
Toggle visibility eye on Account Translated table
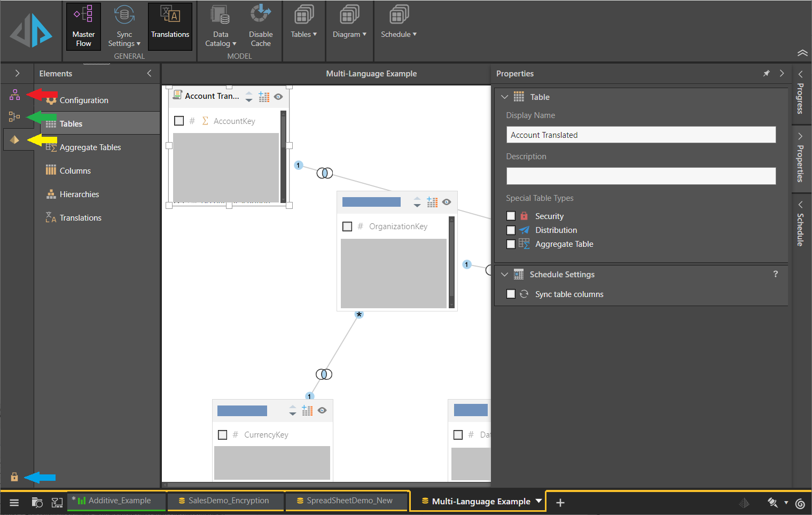click(278, 97)
